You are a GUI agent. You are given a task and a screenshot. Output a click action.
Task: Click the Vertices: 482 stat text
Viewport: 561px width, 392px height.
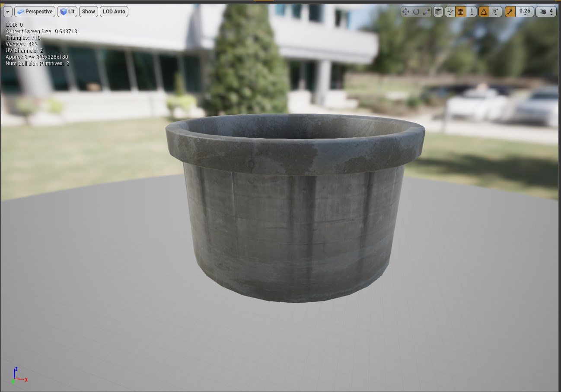(22, 44)
